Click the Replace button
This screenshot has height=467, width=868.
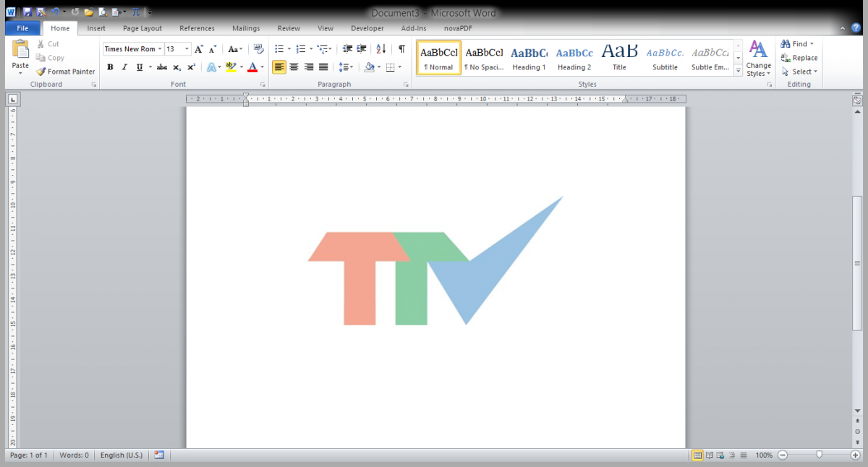tap(799, 58)
